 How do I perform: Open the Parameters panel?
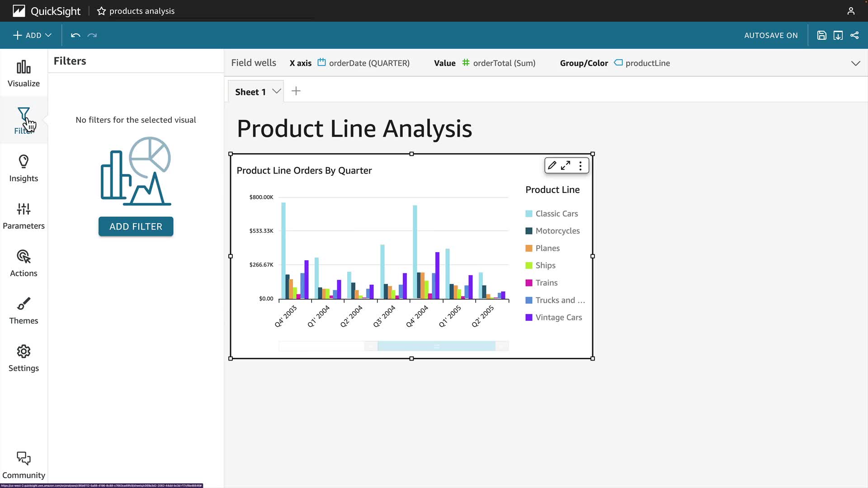pos(24,216)
